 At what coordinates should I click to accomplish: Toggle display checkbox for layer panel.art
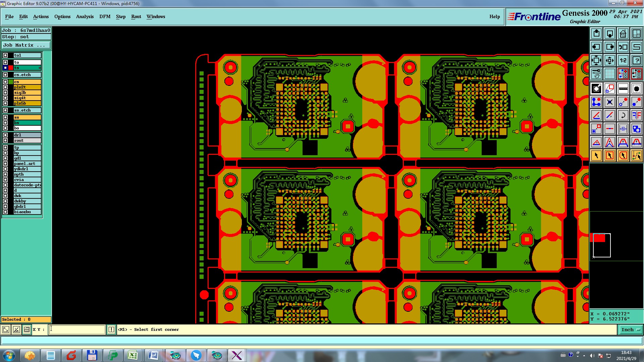point(5,164)
